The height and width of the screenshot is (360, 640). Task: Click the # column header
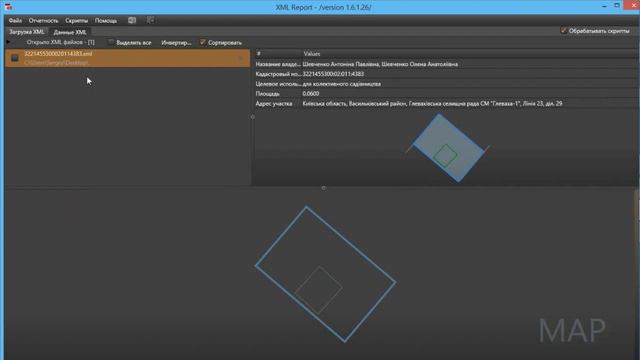click(258, 53)
